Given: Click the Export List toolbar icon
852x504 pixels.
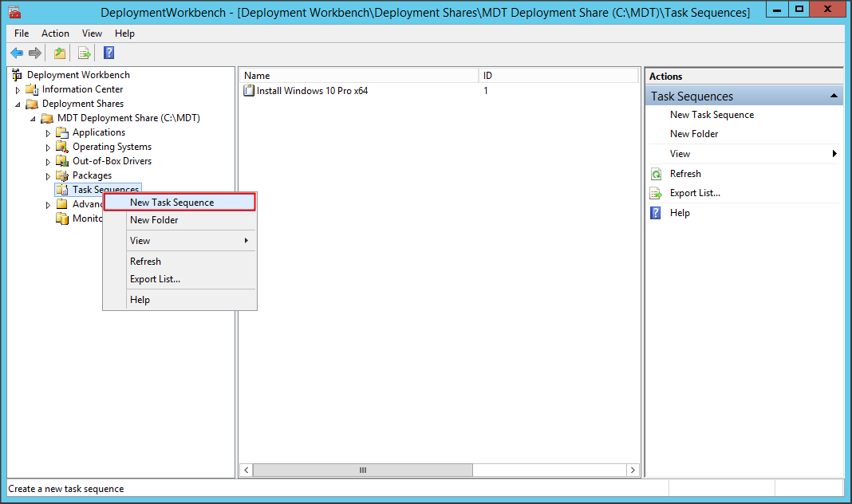Looking at the screenshot, I should point(84,53).
